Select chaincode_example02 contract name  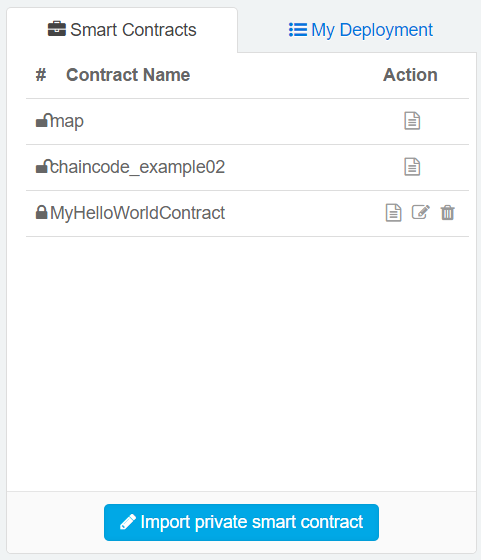pyautogui.click(x=137, y=167)
